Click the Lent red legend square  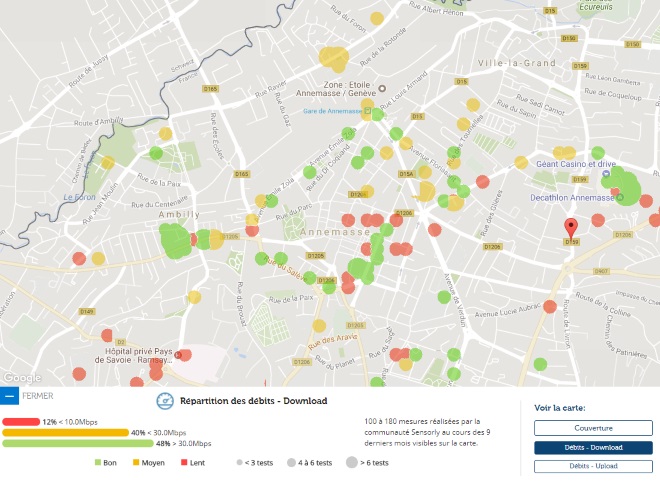pyautogui.click(x=184, y=462)
